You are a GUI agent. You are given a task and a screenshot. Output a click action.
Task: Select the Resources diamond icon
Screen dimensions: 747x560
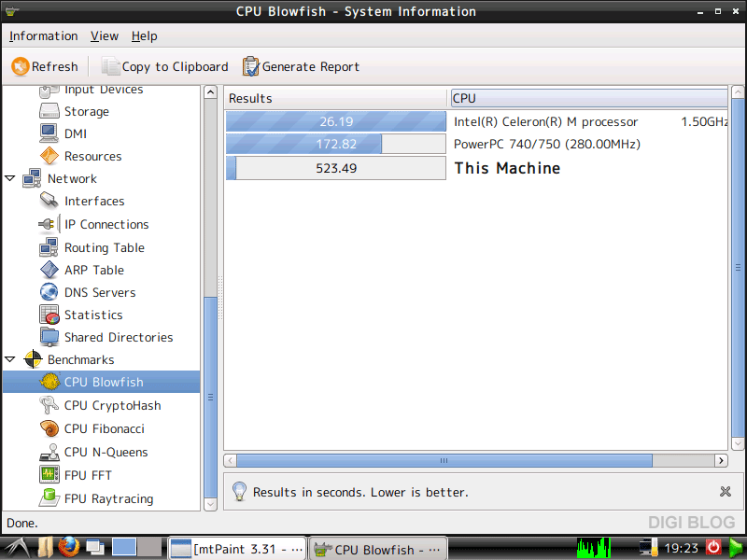[x=49, y=156]
